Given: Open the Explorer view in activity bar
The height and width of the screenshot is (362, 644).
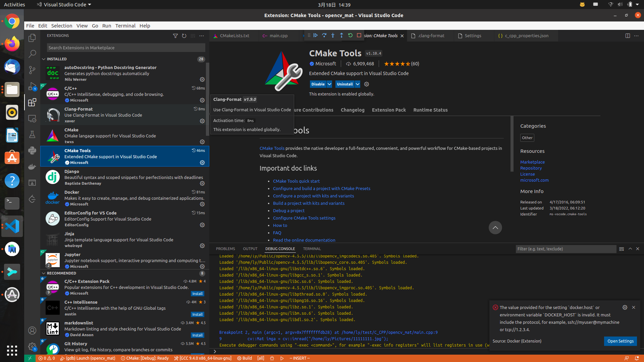Looking at the screenshot, I should click(32, 38).
